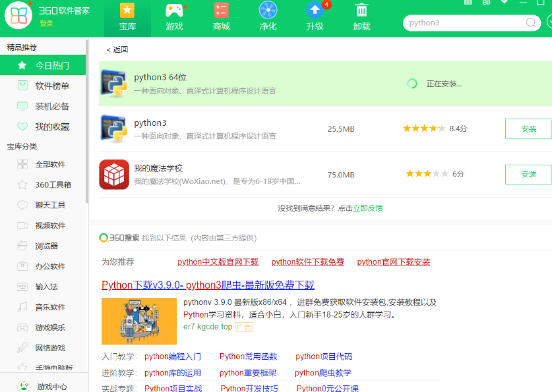
Task: Open the 全部软件 category
Action: coord(43,164)
